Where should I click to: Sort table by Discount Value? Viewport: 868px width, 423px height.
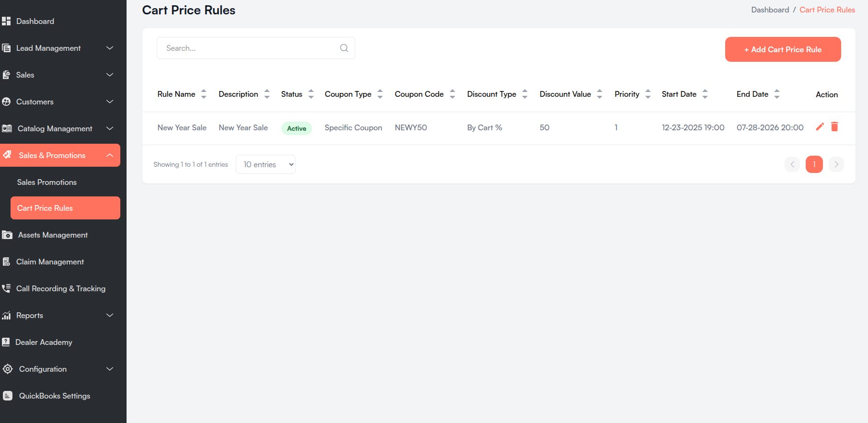coord(600,94)
